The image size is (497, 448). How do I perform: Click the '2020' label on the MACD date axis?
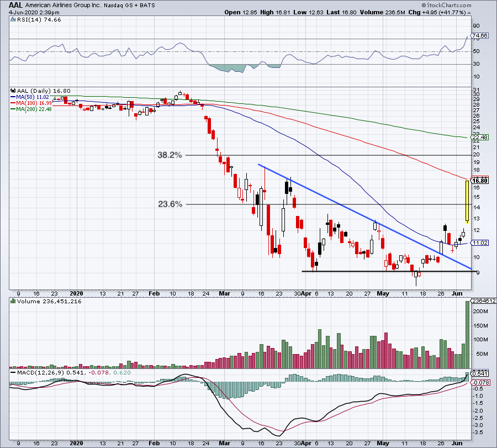[x=76, y=443]
